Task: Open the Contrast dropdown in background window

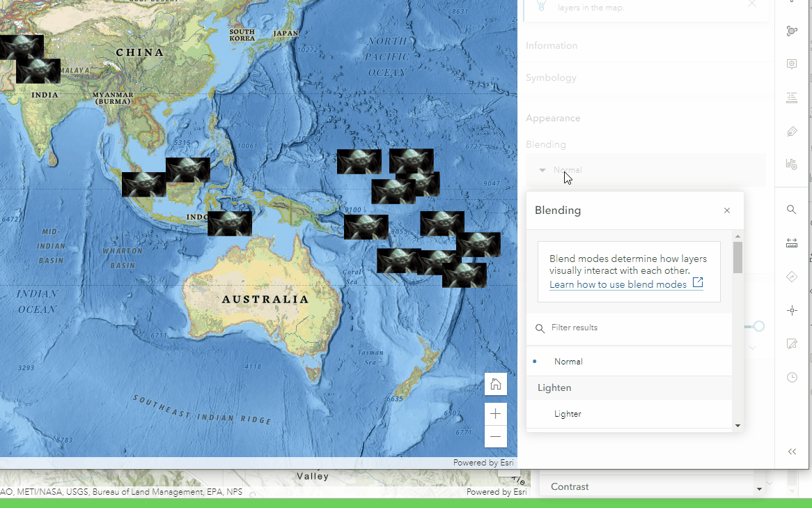Action: point(653,487)
